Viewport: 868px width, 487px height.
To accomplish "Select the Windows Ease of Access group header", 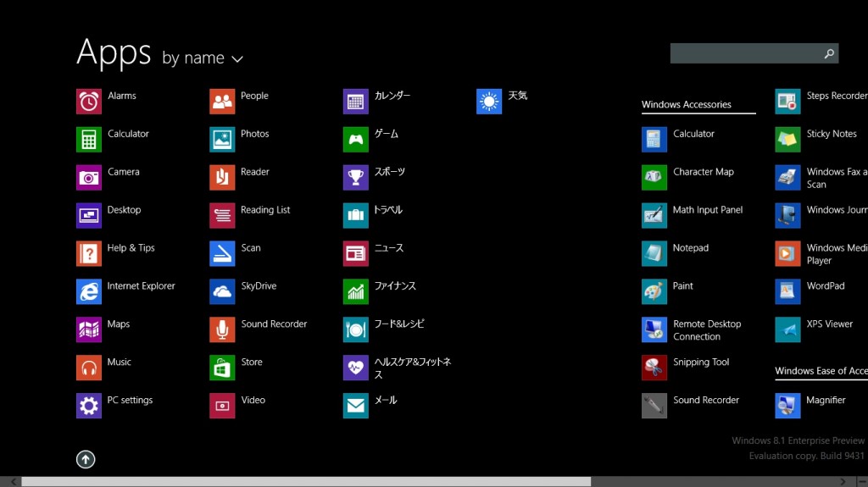I will (x=821, y=371).
